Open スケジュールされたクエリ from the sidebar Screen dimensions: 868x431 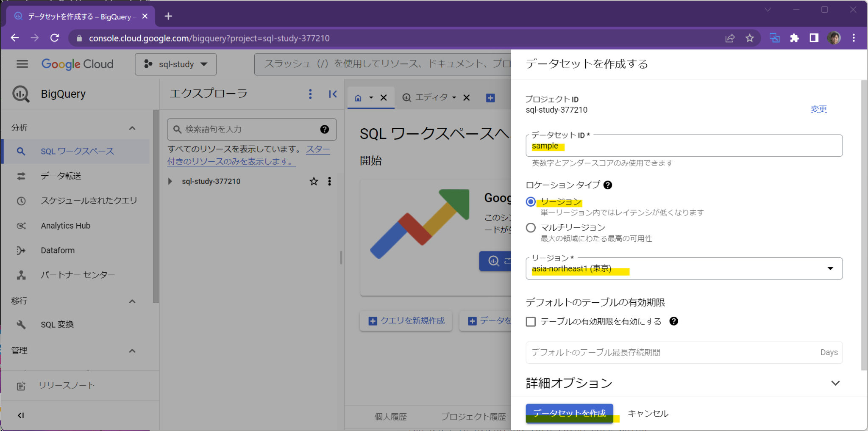(x=89, y=201)
